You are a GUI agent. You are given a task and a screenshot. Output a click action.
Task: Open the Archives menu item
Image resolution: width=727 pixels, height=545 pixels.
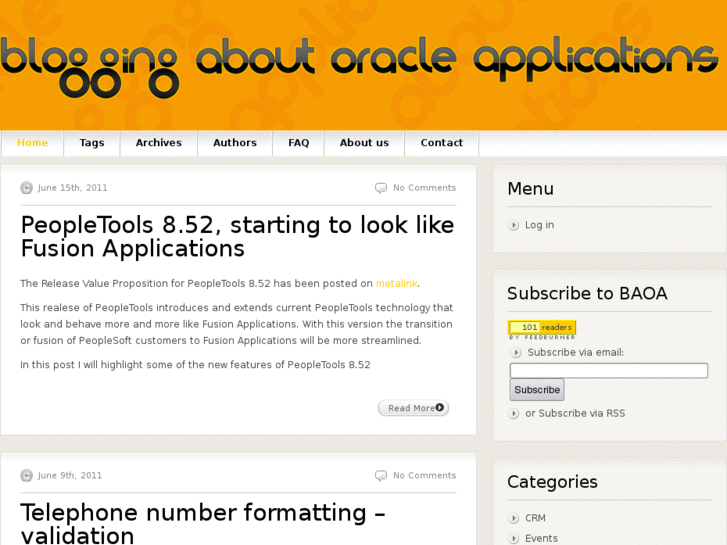click(x=159, y=143)
